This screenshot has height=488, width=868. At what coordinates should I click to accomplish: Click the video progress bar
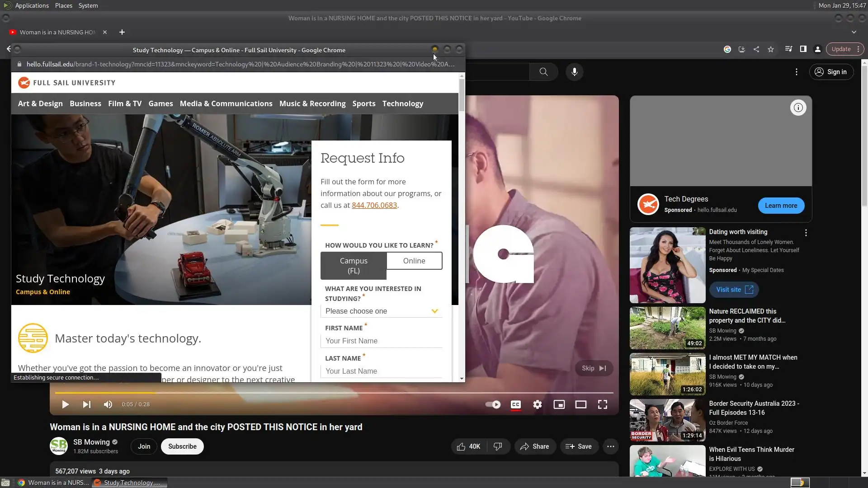pyautogui.click(x=334, y=393)
